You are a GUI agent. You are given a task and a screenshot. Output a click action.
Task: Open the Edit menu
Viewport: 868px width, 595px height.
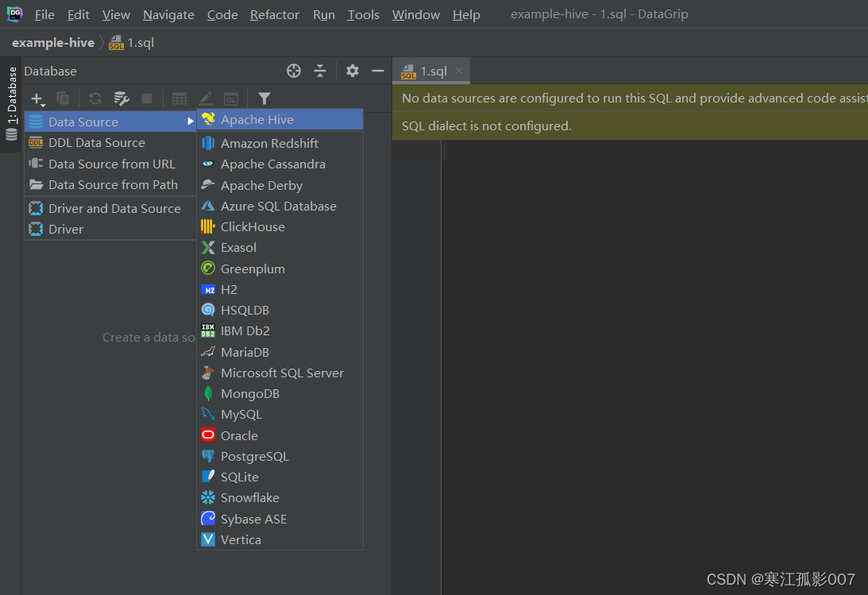coord(78,15)
